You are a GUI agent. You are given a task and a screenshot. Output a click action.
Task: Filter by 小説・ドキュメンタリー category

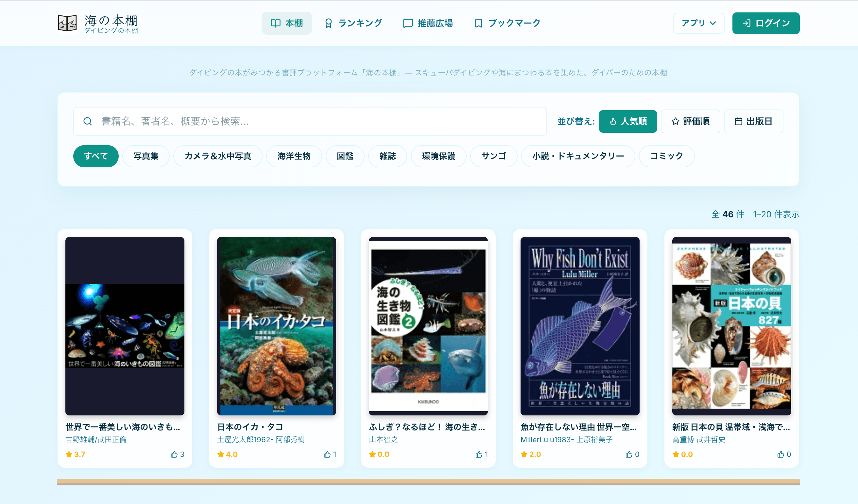pos(578,156)
